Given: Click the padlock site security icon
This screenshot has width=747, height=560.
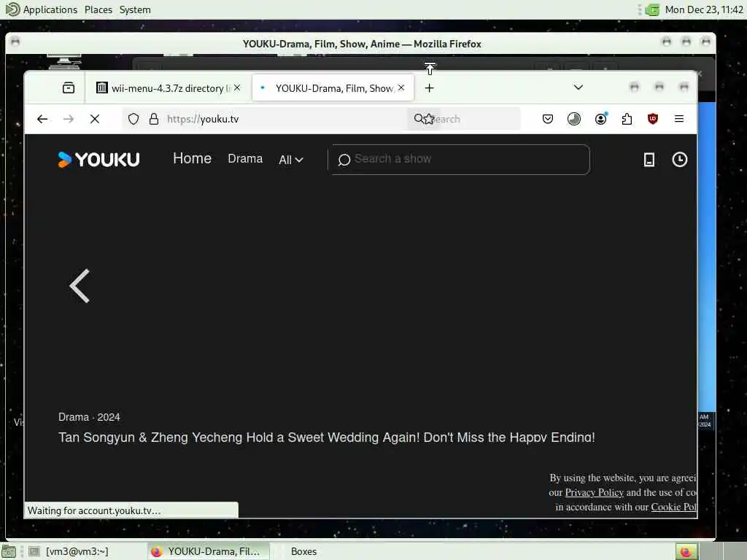Looking at the screenshot, I should click(x=153, y=119).
